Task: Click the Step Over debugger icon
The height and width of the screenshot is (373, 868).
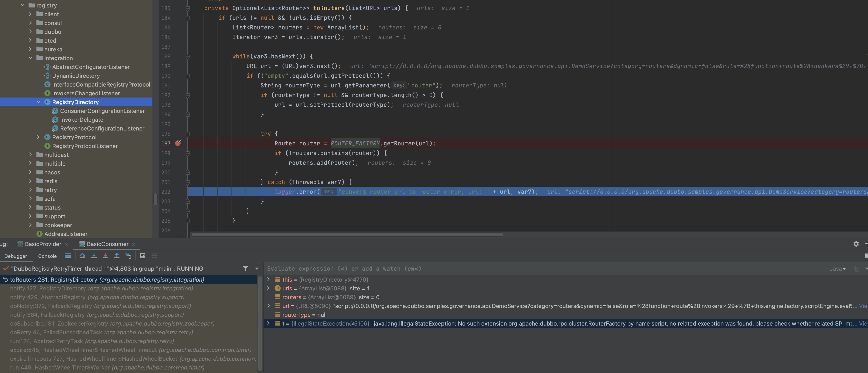Action: [82, 256]
